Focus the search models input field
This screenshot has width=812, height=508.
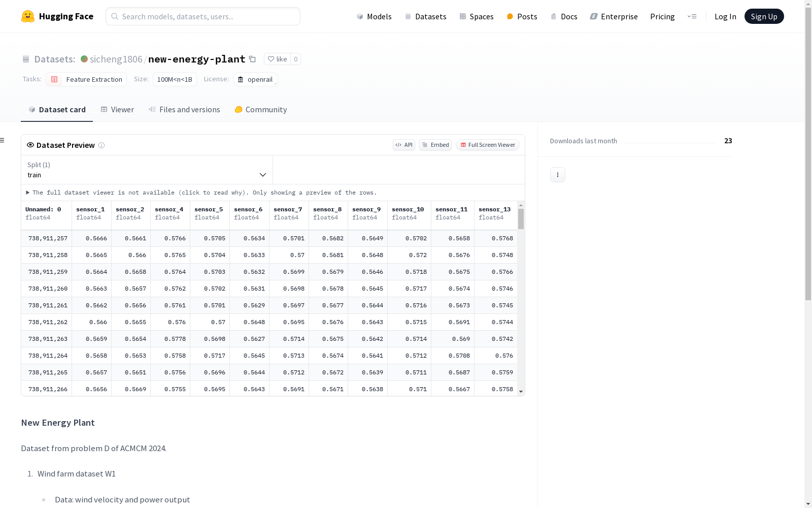(x=203, y=16)
